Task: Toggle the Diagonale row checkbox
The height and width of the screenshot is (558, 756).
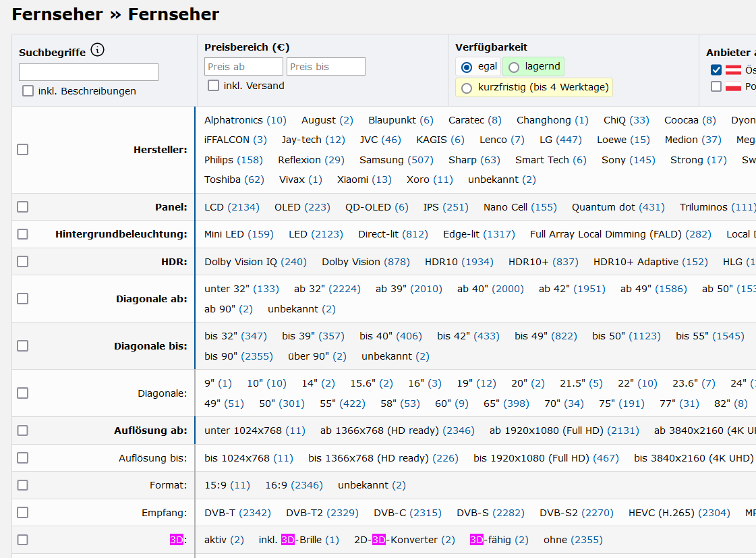Action: click(23, 393)
